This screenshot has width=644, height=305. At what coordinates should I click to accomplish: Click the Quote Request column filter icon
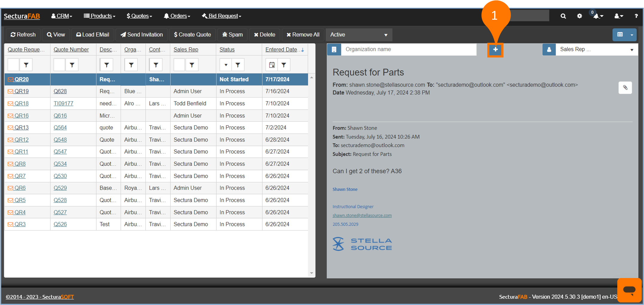click(26, 65)
